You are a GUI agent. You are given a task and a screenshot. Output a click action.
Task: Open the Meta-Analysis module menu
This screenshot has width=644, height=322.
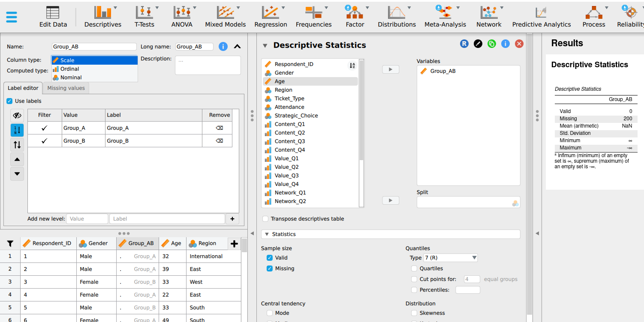coord(445,17)
